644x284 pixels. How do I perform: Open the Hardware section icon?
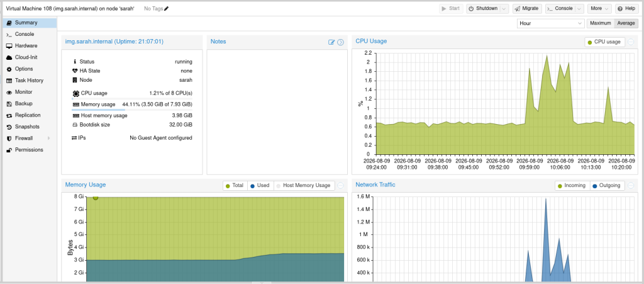click(x=9, y=46)
